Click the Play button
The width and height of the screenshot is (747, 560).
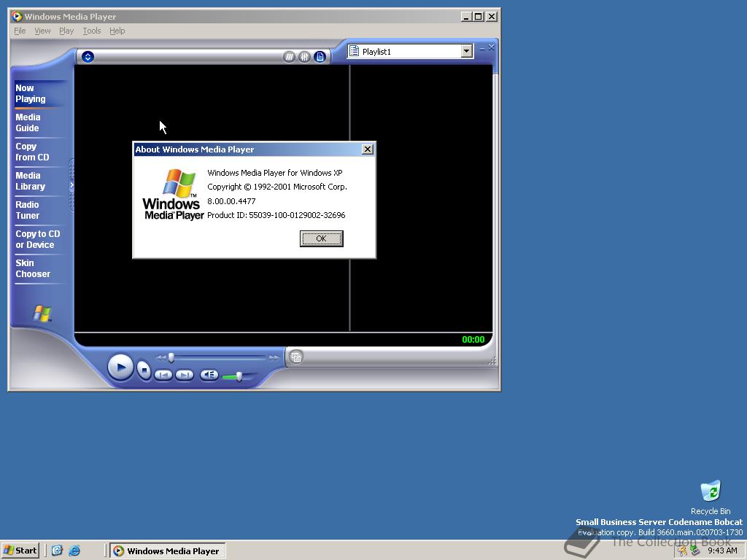[x=120, y=367]
